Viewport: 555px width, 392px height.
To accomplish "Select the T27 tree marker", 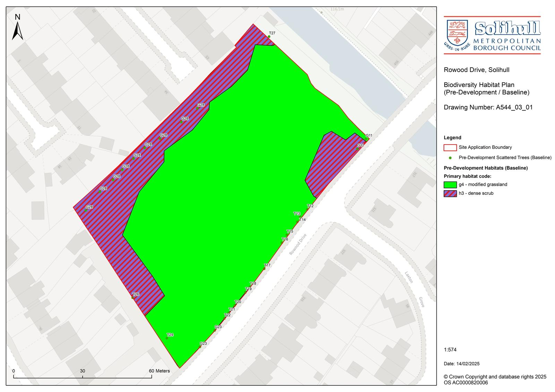I will pos(269,36).
